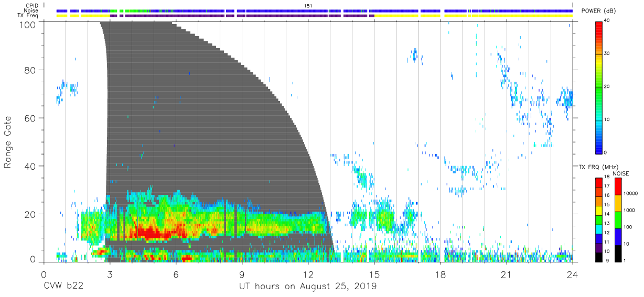This screenshot has height=297, width=644.
Task: Click the UT hours axis tick "3"
Action: coord(110,274)
